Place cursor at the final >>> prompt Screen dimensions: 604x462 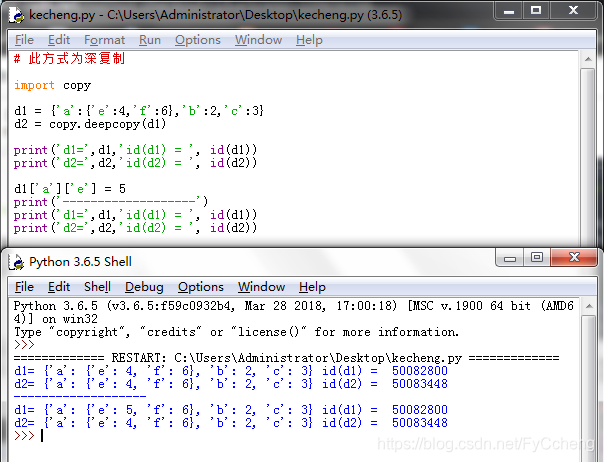coord(42,436)
